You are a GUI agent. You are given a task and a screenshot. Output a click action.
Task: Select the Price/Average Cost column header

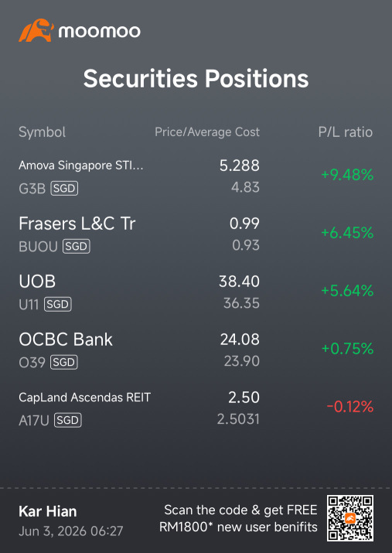(x=207, y=132)
